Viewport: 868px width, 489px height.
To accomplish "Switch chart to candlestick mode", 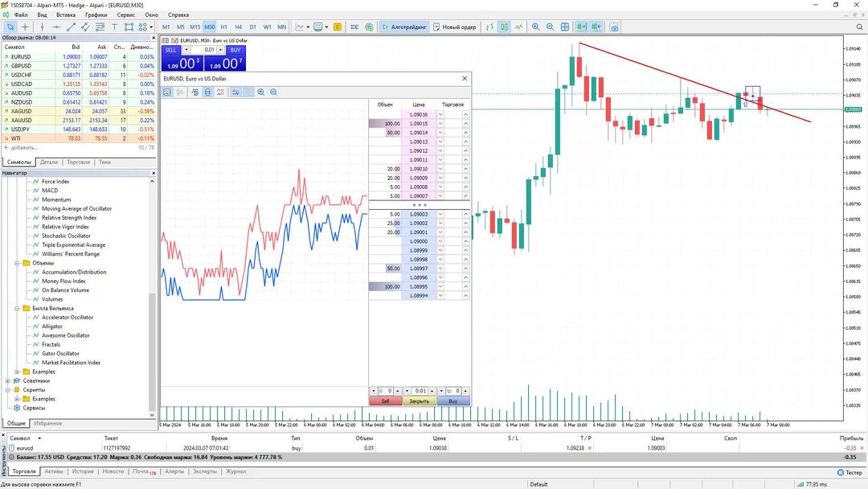I will pos(504,27).
